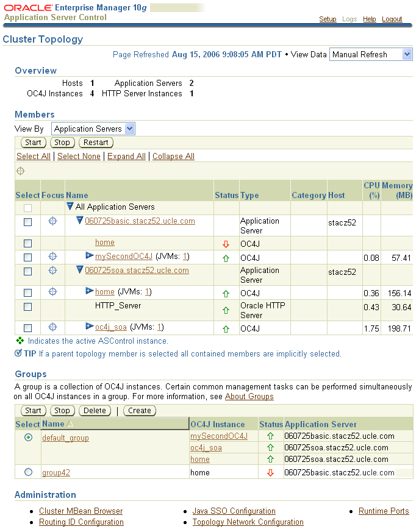Viewport: 419px width, 532px height.
Task: Click focus icon for home (JVMs: 1) row
Action: [x=52, y=292]
